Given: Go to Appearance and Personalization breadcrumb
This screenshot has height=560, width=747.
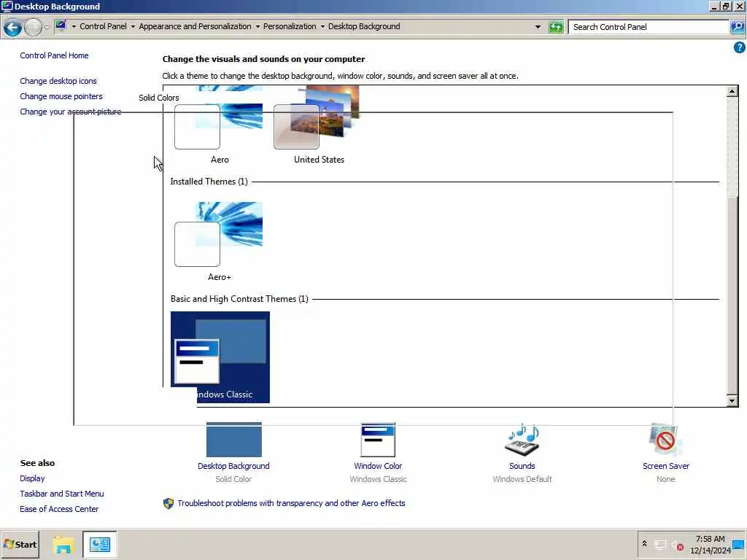Looking at the screenshot, I should 195,27.
